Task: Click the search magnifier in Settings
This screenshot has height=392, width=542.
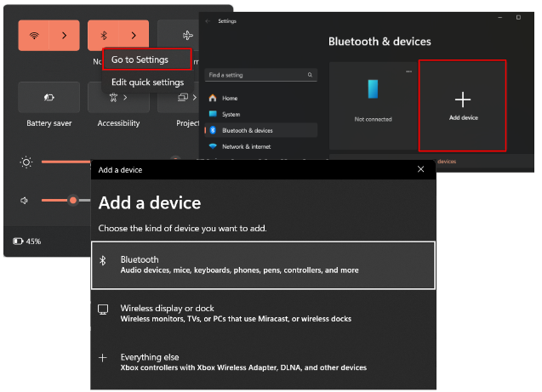Action: point(310,75)
